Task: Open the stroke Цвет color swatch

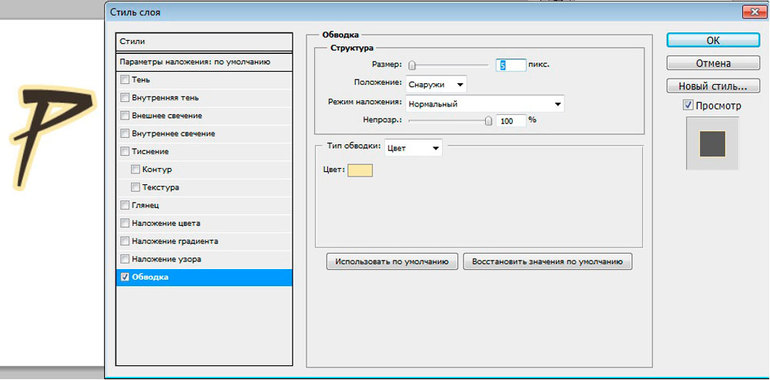Action: click(360, 171)
